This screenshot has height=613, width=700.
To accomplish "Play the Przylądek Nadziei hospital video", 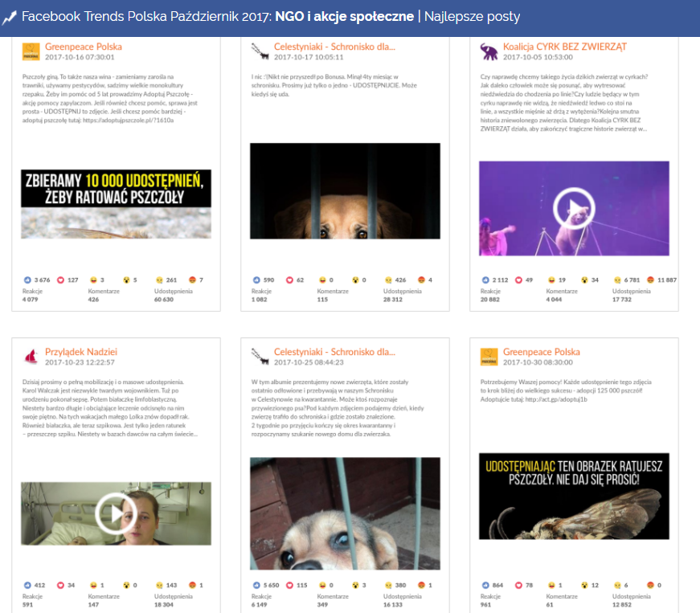I will click(x=116, y=512).
